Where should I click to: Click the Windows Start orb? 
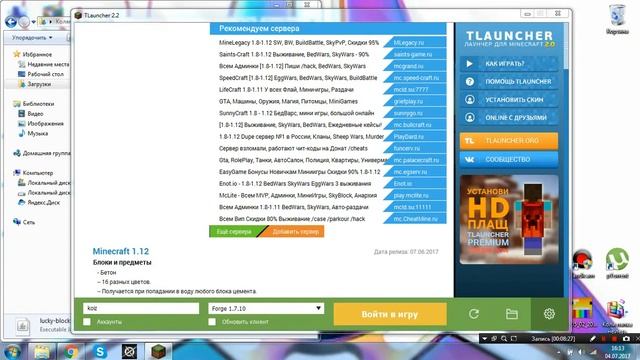coord(13,351)
